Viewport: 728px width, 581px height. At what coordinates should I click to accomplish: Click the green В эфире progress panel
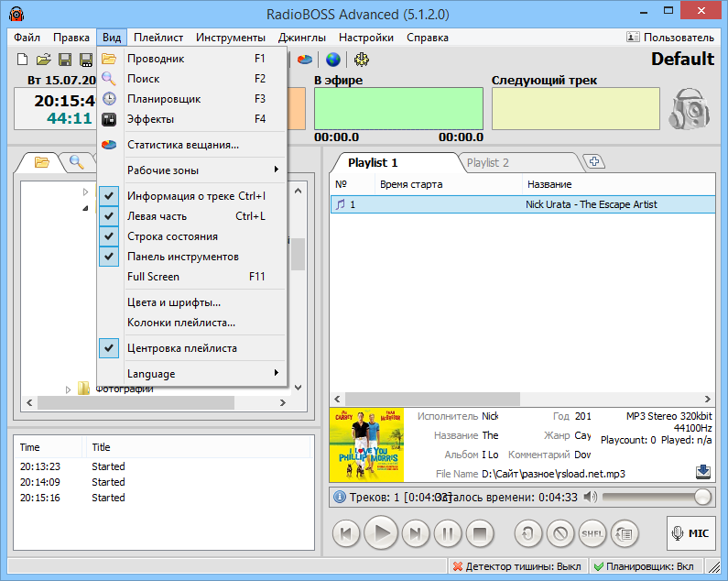click(x=399, y=109)
